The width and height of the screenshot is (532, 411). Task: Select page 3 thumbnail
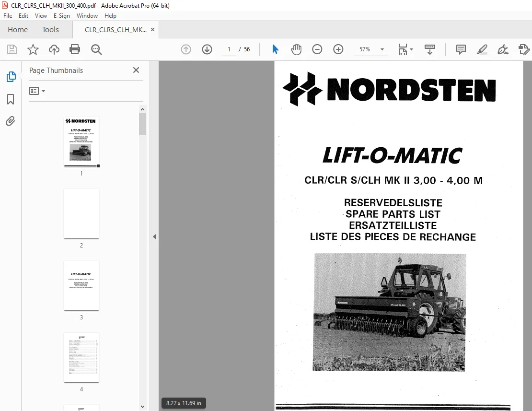[x=81, y=285]
